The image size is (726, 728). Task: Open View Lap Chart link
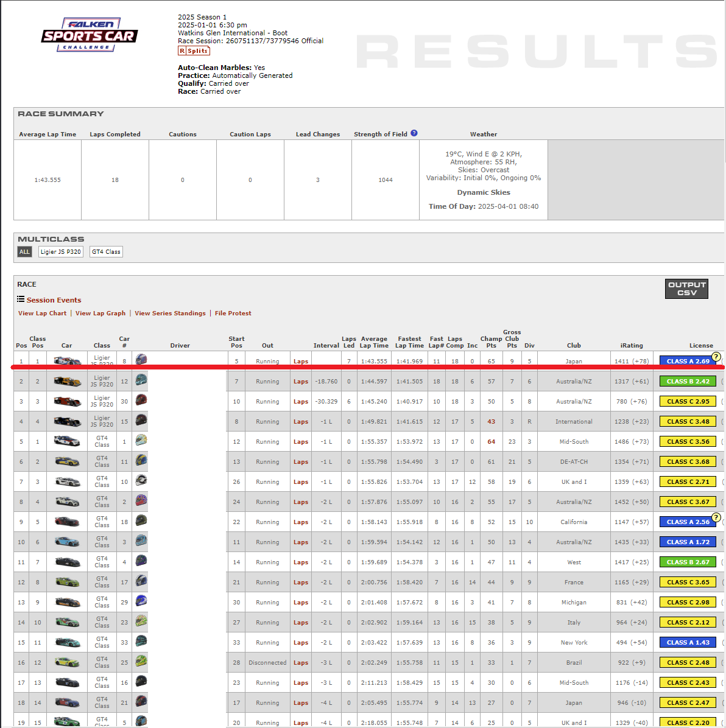42,313
